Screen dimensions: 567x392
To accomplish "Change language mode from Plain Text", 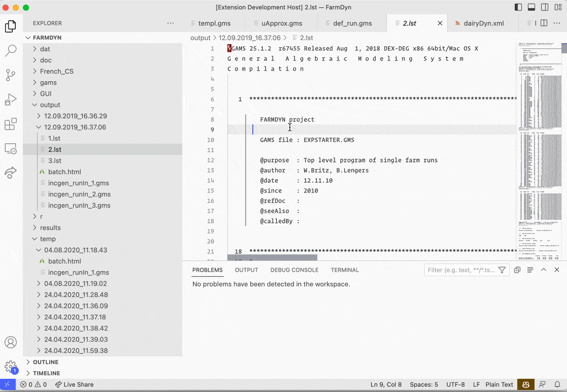I will pyautogui.click(x=499, y=384).
